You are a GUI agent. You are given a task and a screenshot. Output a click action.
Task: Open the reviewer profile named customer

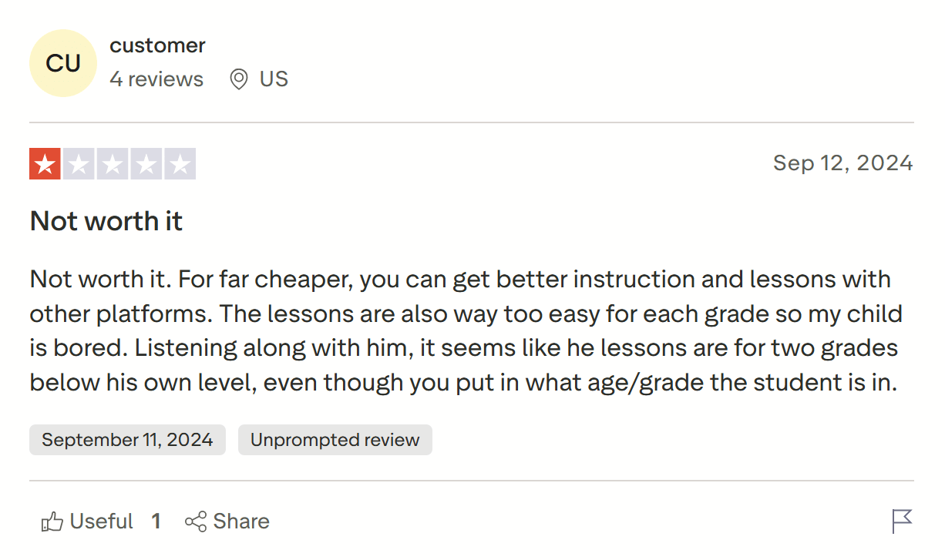157,45
